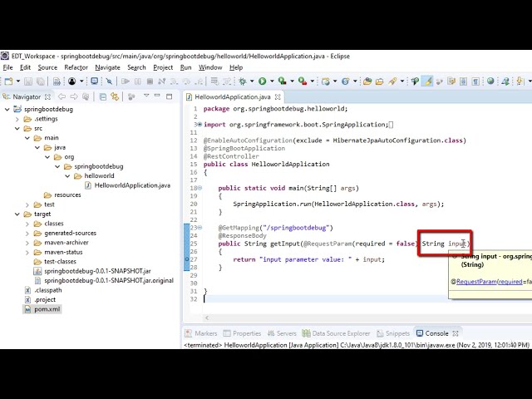Toggle Link with Editor in Navigator
This screenshot has width=532, height=399.
pyautogui.click(x=115, y=96)
